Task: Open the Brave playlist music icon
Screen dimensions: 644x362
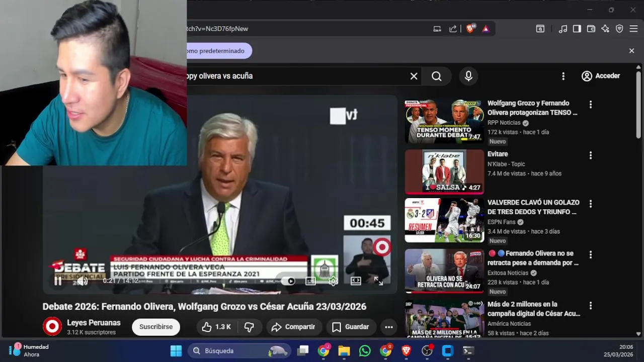Action: (x=563, y=29)
